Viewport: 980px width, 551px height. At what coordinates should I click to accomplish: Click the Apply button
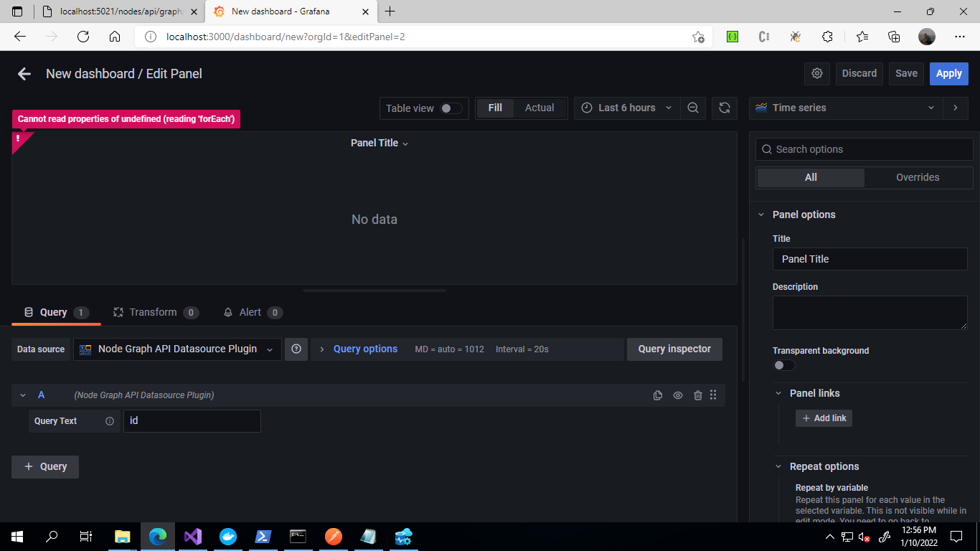(x=949, y=73)
